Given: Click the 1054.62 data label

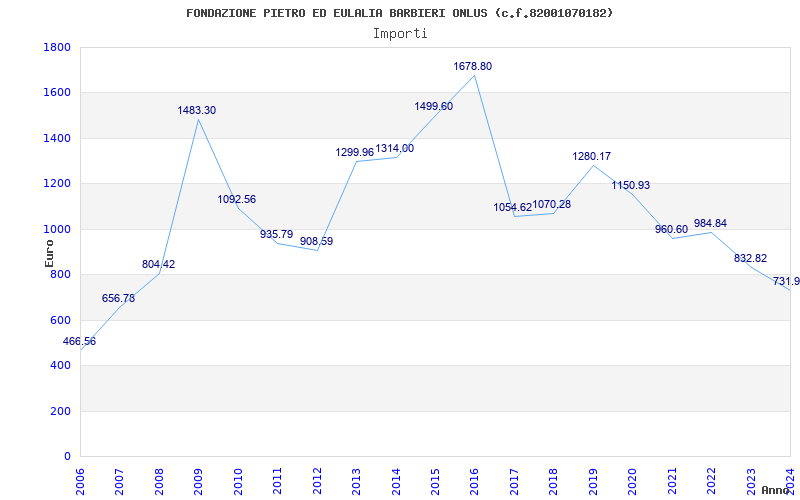Looking at the screenshot, I should coord(513,208).
